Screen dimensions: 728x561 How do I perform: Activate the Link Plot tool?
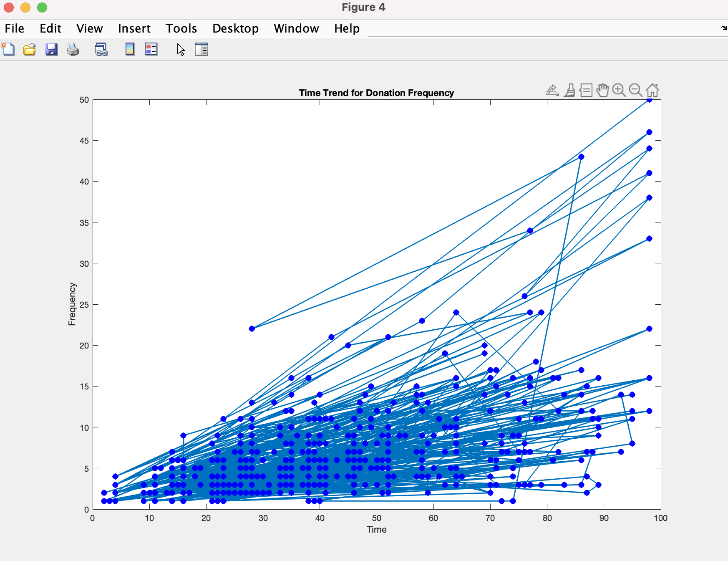101,49
